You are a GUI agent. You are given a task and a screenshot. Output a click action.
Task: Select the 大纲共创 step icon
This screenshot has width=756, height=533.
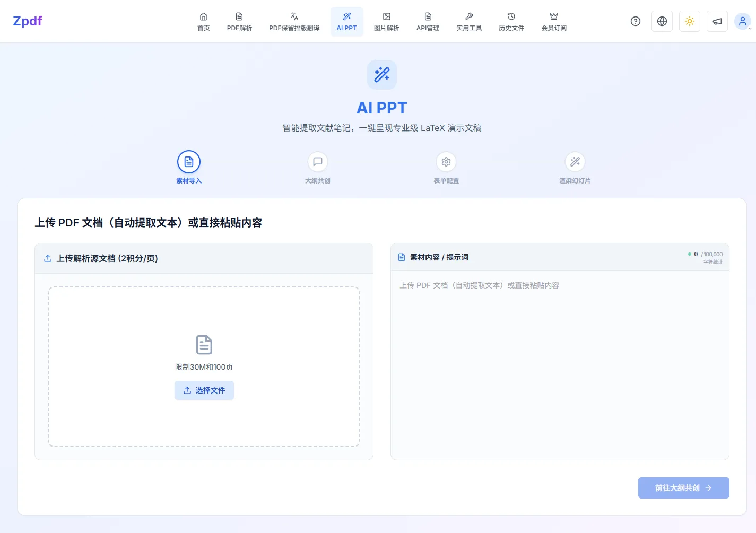(x=318, y=162)
